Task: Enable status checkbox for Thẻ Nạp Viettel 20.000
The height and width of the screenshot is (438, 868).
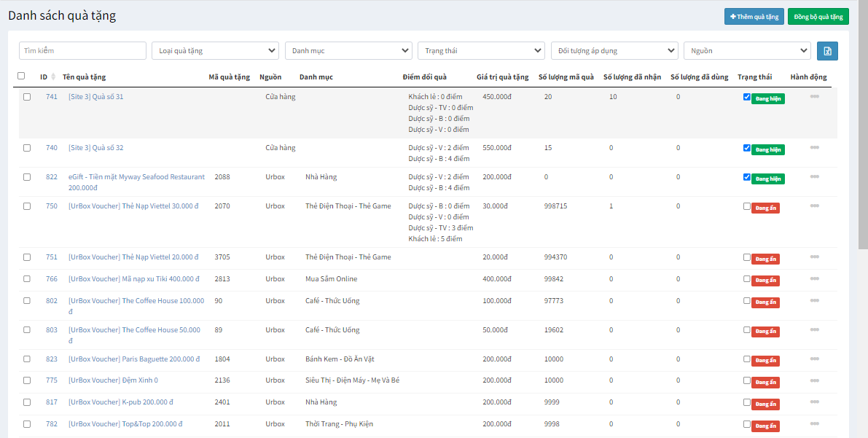Action: pos(746,257)
